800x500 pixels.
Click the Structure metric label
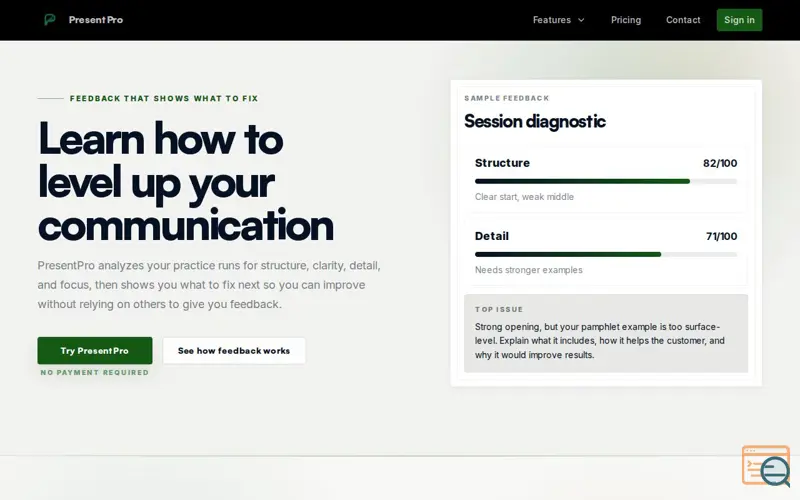tap(503, 163)
